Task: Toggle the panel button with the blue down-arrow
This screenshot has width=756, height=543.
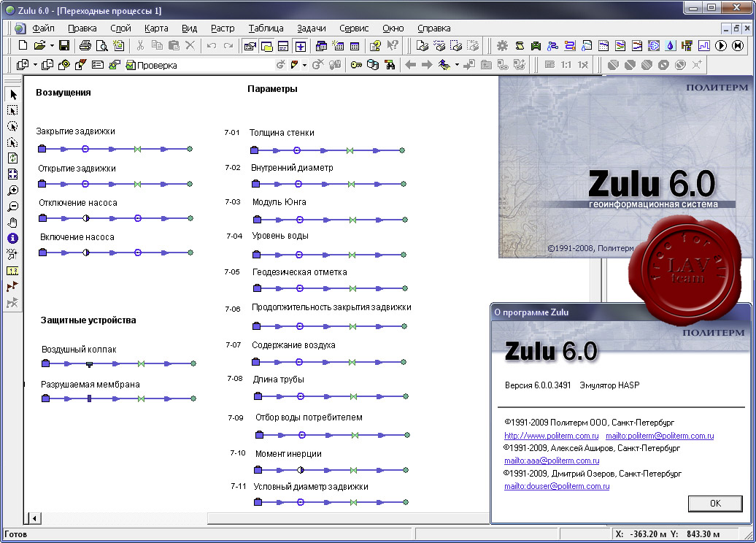Action: (301, 46)
